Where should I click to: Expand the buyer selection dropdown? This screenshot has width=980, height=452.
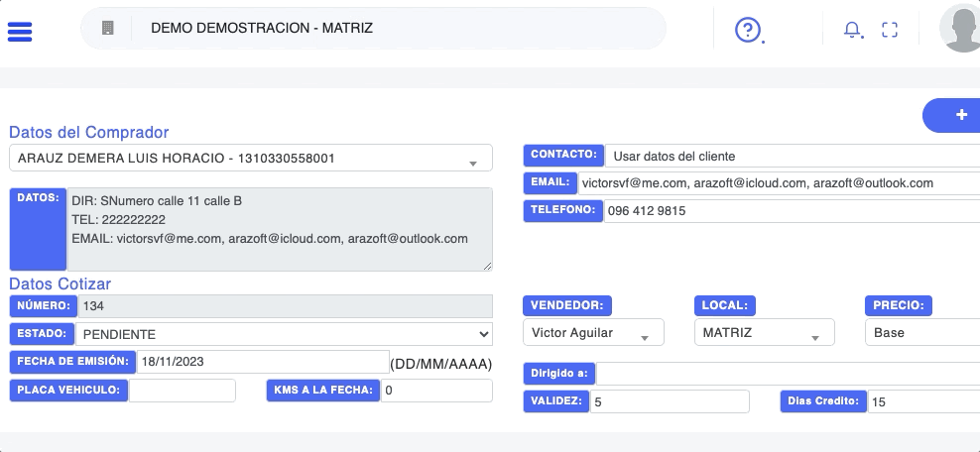pyautogui.click(x=250, y=158)
